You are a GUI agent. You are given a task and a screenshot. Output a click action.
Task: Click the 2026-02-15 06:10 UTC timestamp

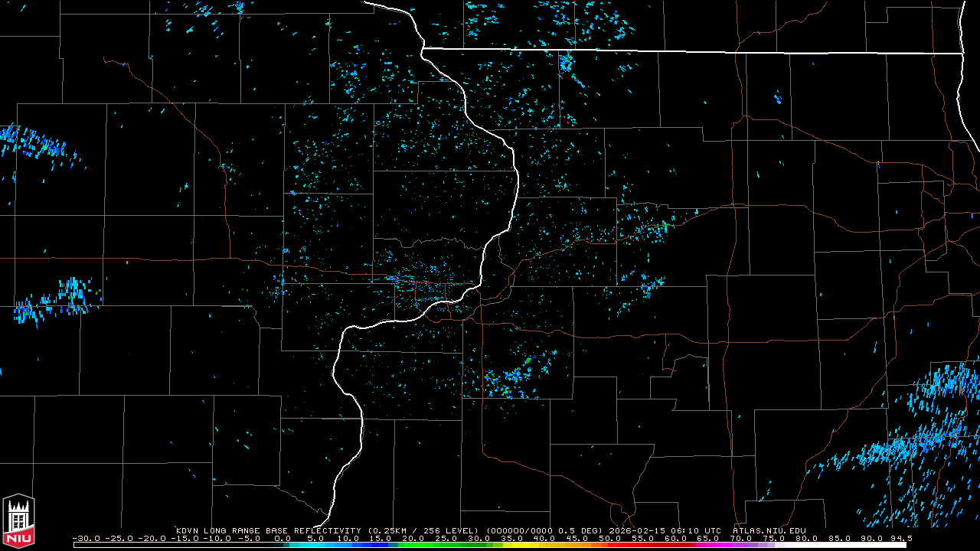tap(665, 530)
